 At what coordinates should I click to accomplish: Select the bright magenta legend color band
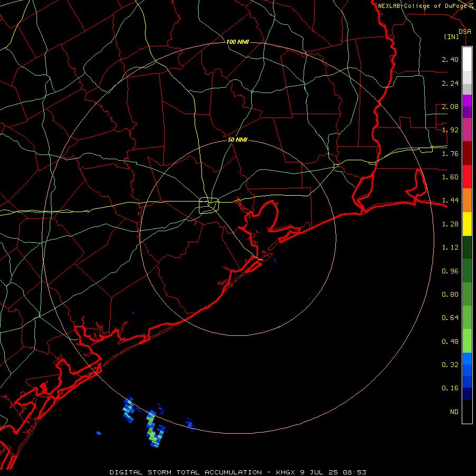pos(467,100)
